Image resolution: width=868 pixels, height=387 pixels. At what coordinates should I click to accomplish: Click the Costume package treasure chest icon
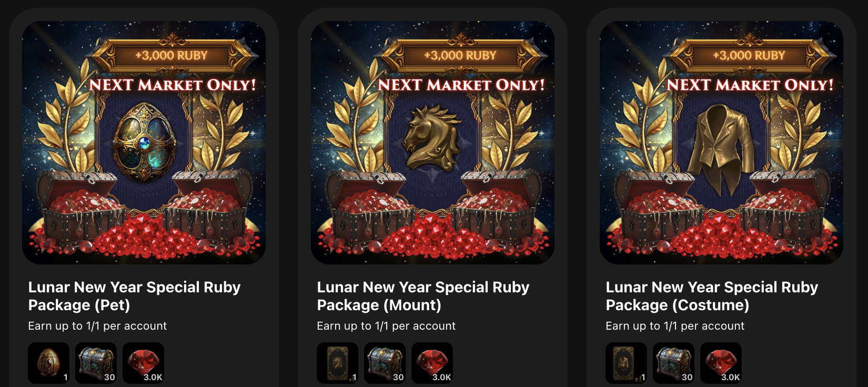click(x=673, y=363)
